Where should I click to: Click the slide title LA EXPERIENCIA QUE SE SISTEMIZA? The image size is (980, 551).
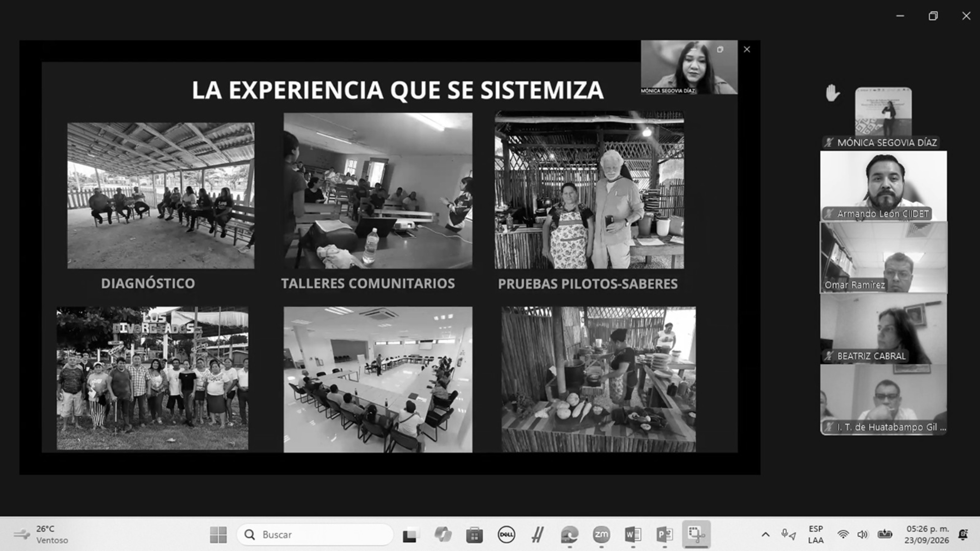397,90
